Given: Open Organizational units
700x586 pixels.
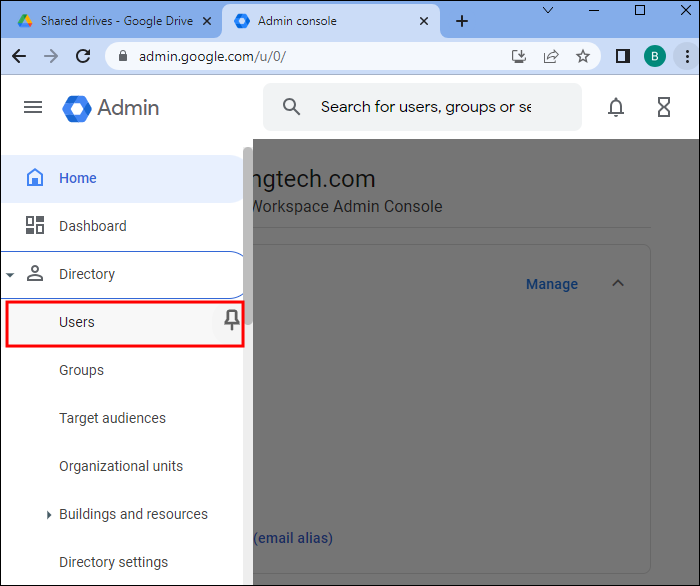Looking at the screenshot, I should pos(120,466).
